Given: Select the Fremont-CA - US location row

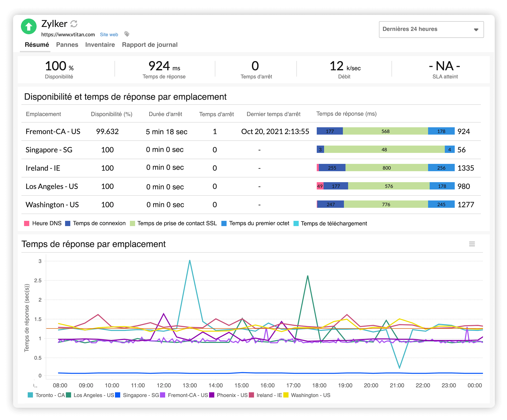Looking at the screenshot, I should pyautogui.click(x=251, y=131).
